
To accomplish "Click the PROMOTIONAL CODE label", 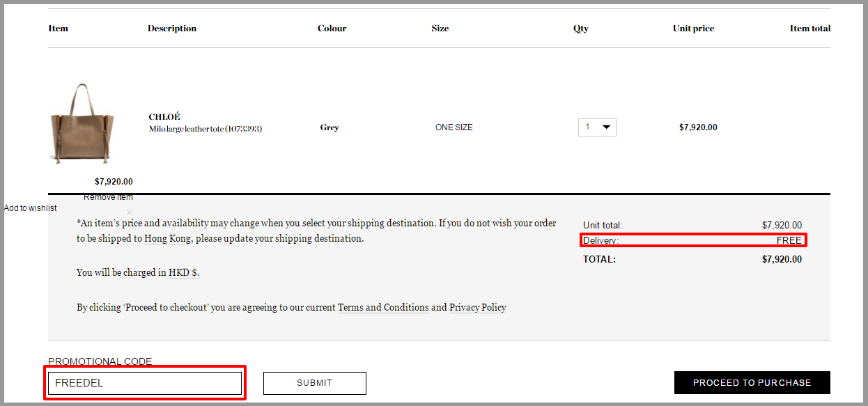I will pyautogui.click(x=100, y=361).
